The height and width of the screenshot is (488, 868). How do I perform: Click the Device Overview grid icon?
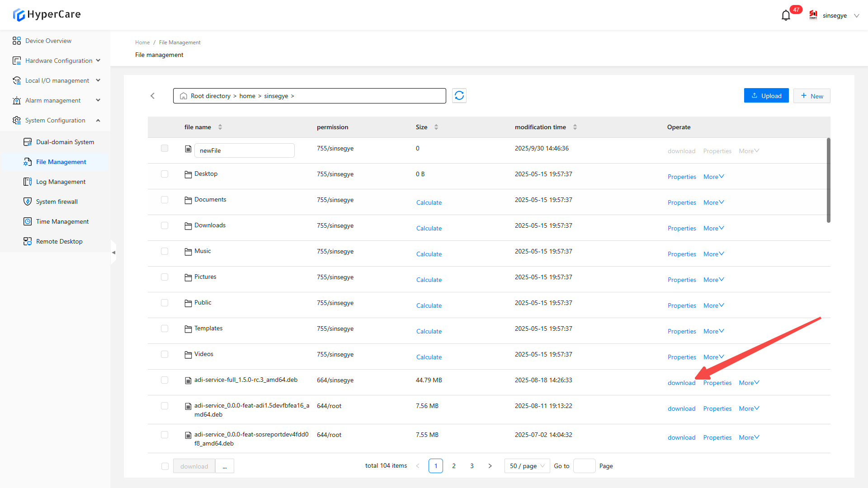coord(17,41)
